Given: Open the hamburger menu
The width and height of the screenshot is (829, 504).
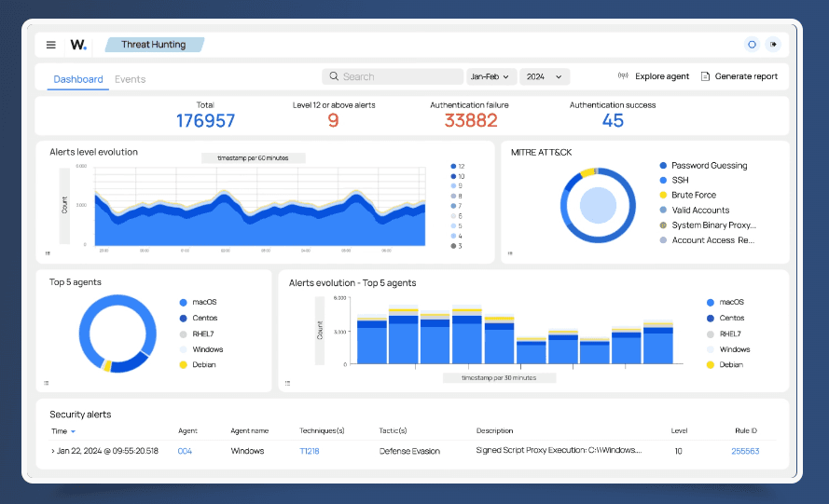Looking at the screenshot, I should [x=51, y=45].
